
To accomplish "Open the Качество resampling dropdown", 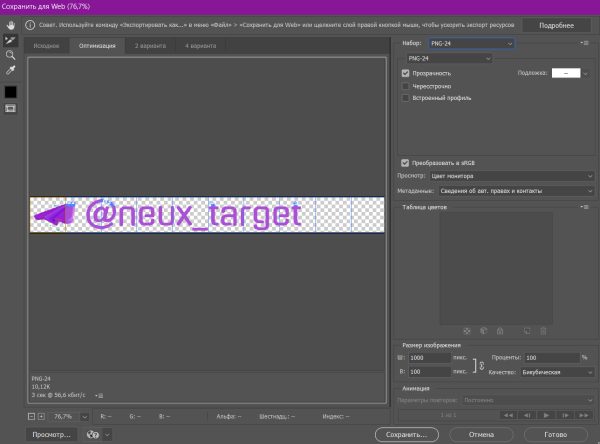I will (555, 372).
